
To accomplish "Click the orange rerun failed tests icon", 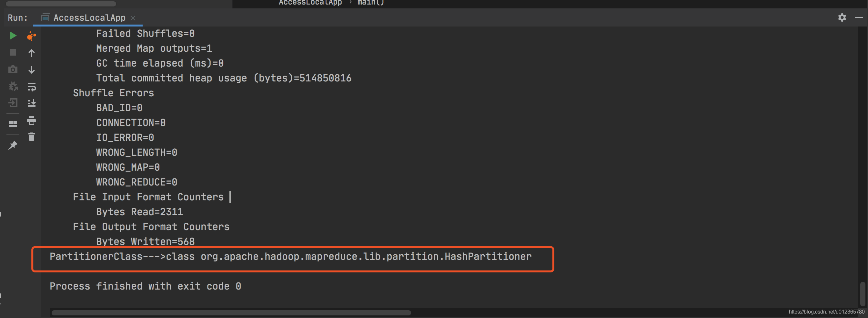I will [31, 36].
